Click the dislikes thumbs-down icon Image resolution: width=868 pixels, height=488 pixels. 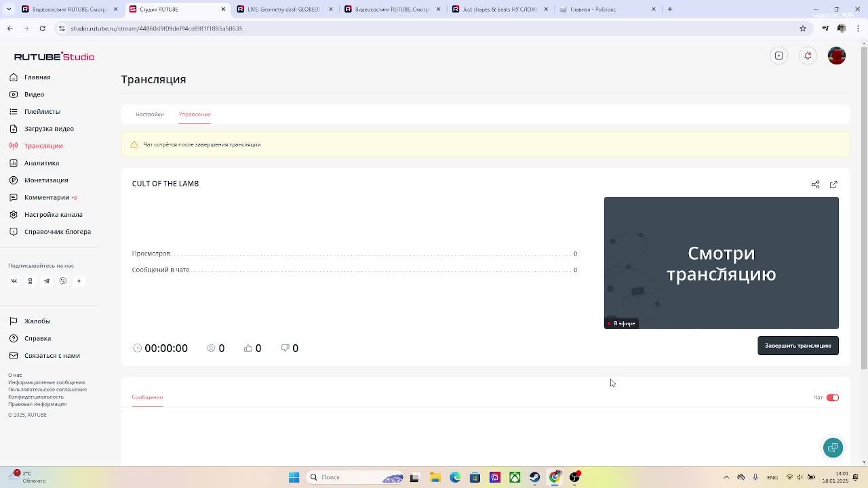285,348
